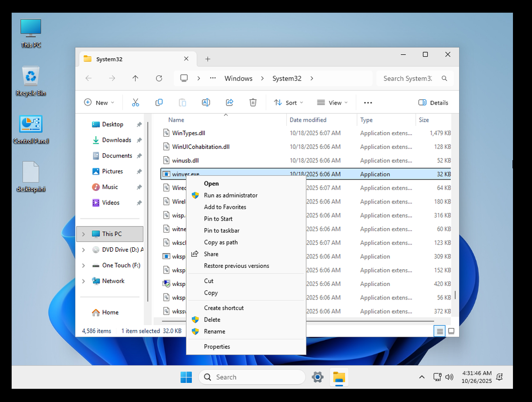Click the Copy toolbar icon
Viewport: 532px width, 402px height.
(159, 103)
